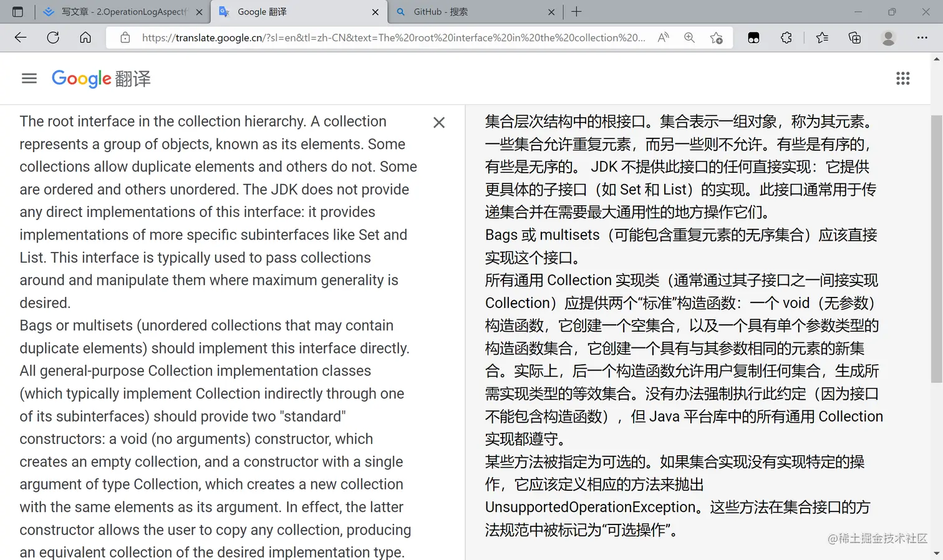Viewport: 943px width, 560px height.
Task: Click the scrollbar down arrow
Action: coord(936,553)
